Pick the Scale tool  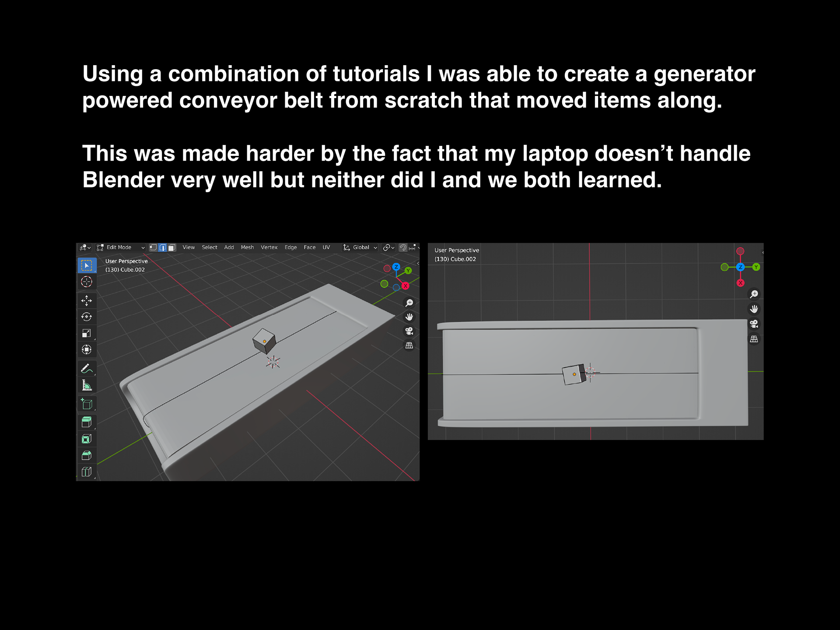pyautogui.click(x=87, y=333)
